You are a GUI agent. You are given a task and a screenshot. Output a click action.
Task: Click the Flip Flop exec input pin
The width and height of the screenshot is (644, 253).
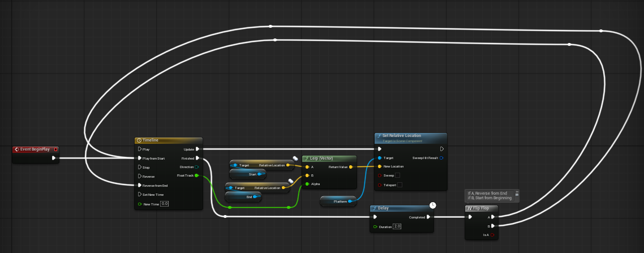click(x=470, y=217)
